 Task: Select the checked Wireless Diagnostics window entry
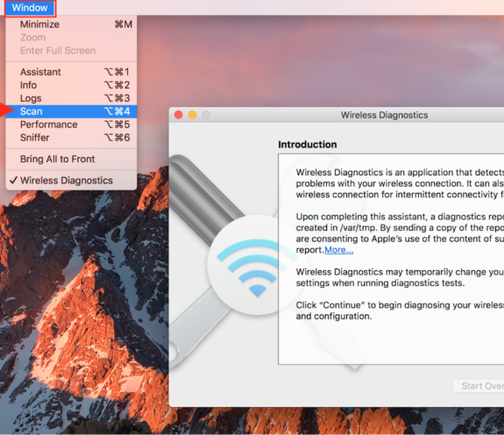coord(71,181)
